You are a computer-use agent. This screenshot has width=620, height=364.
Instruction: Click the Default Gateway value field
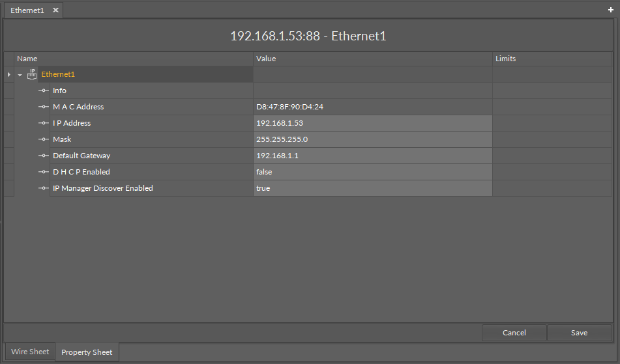pos(372,156)
